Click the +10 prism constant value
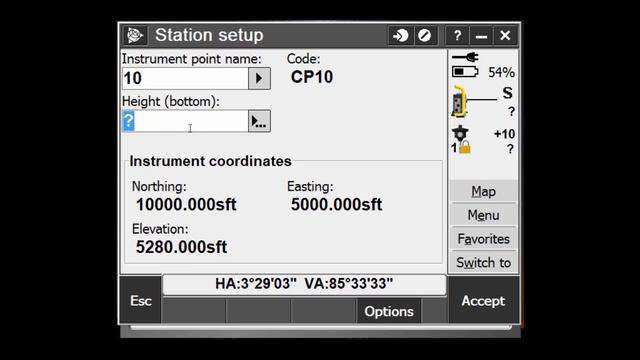The width and height of the screenshot is (640, 360). point(504,134)
